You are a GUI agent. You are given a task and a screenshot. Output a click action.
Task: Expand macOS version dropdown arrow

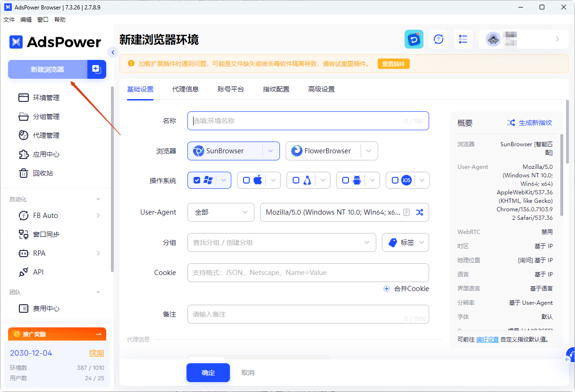(273, 180)
